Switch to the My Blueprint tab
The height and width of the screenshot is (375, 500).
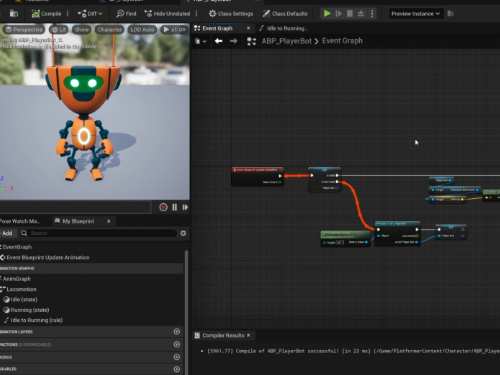[78, 221]
